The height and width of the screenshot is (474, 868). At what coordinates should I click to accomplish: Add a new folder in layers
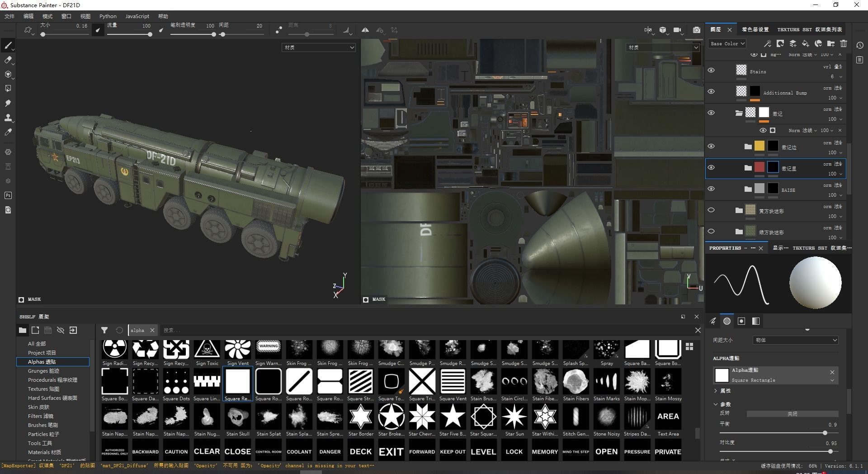tap(831, 44)
